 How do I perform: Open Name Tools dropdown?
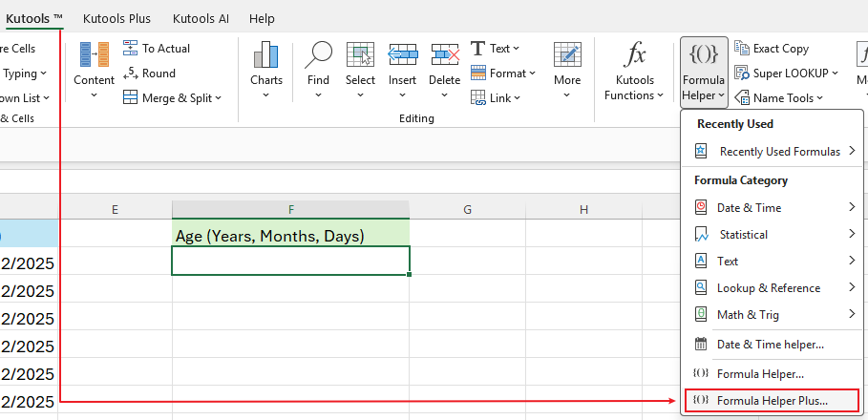779,98
